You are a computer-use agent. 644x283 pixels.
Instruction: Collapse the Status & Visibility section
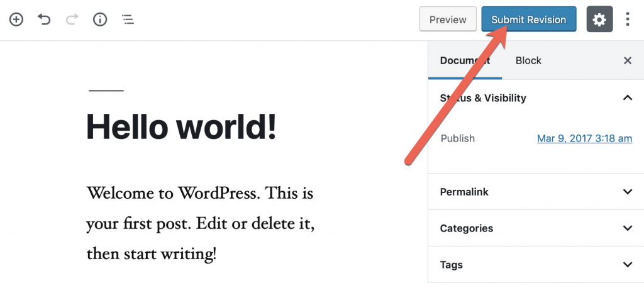pos(536,97)
